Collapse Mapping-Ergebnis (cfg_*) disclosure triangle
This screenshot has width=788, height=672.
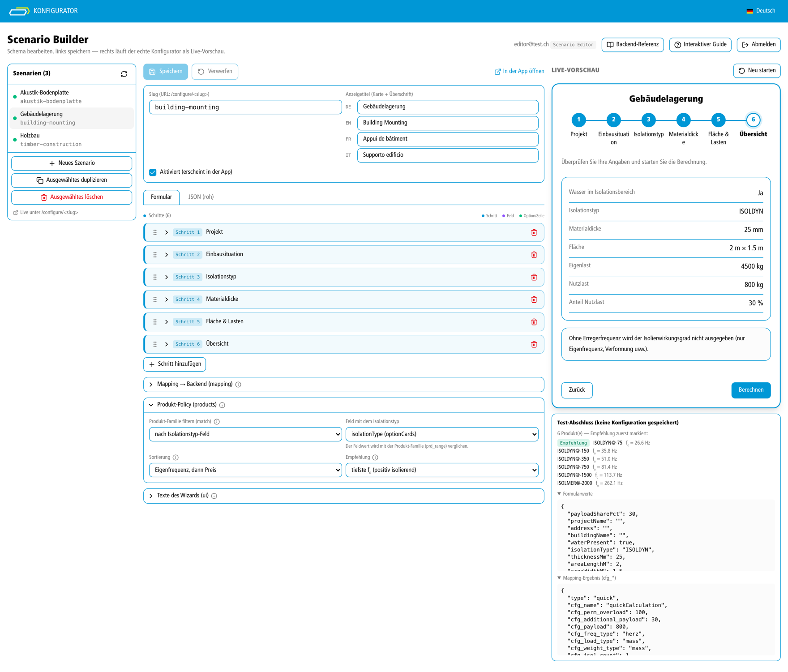[x=559, y=578]
